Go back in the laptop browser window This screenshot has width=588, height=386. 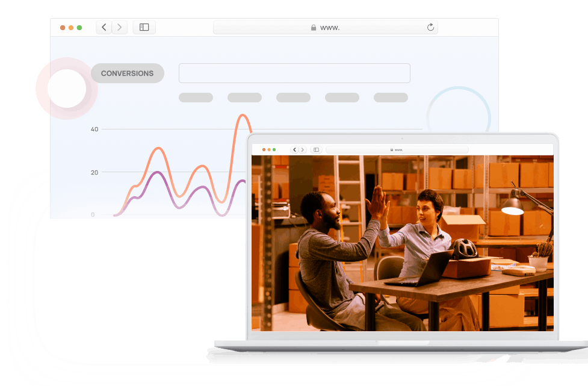pyautogui.click(x=295, y=149)
